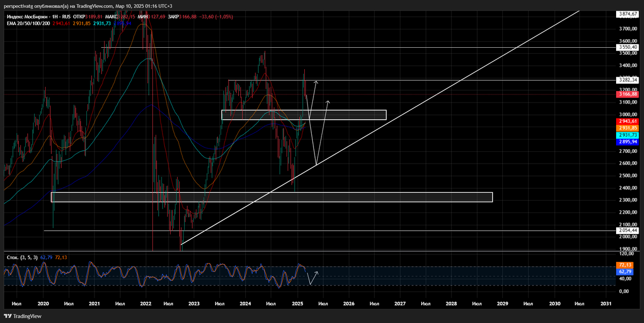The width and height of the screenshot is (644, 323).
Task: Click the red 2943,61 value in EMA legend
Action: (62, 24)
